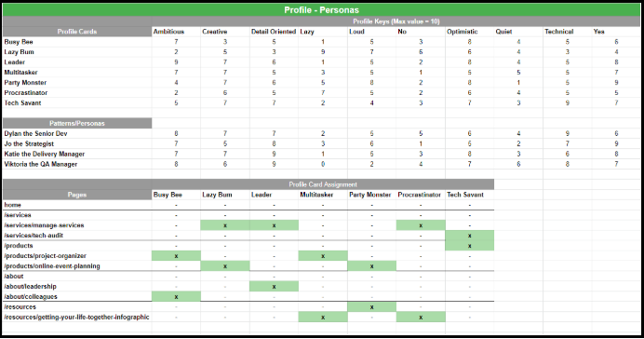The height and width of the screenshot is (339, 644).
Task: Click the Detail Oriented column header
Action: [x=274, y=32]
